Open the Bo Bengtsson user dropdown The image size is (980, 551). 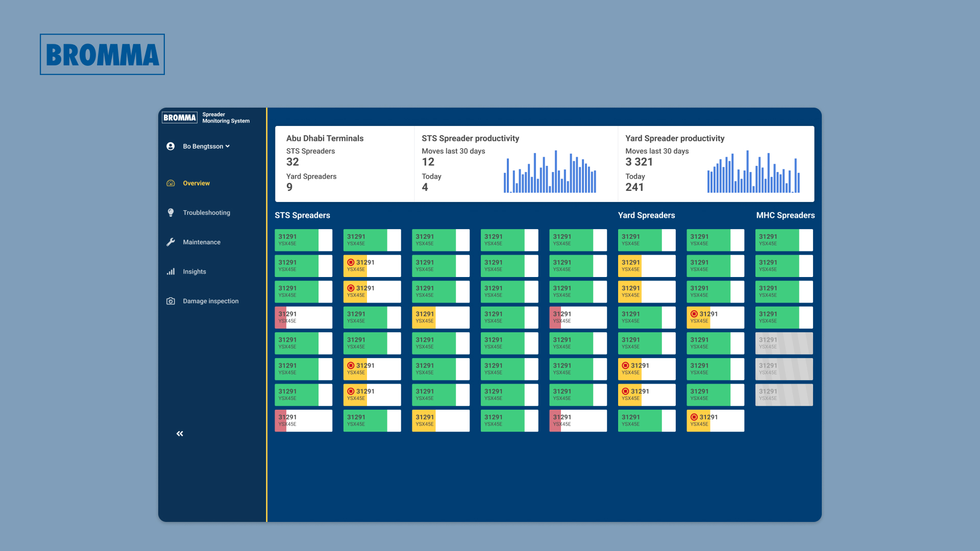[x=206, y=146]
